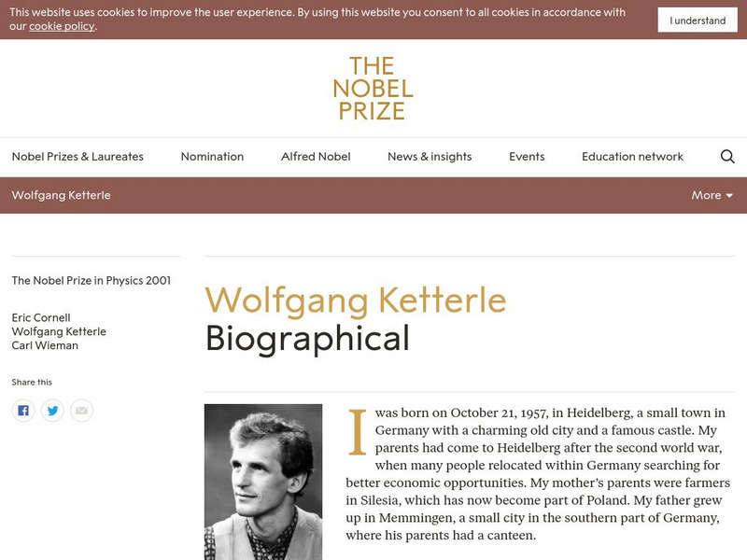Click The Nobel Prize logo
The height and width of the screenshot is (560, 747).
coord(373,89)
